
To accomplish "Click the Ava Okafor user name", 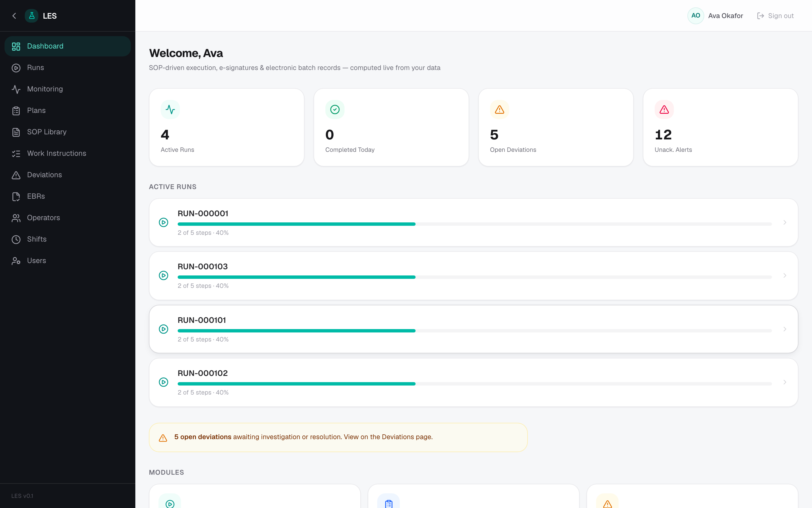I will tap(725, 16).
